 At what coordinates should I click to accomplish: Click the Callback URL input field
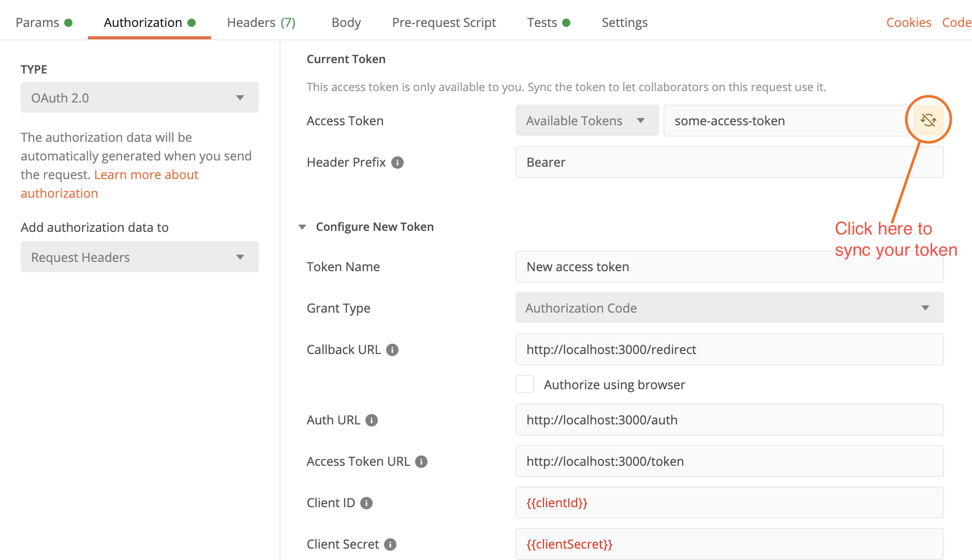click(x=729, y=349)
